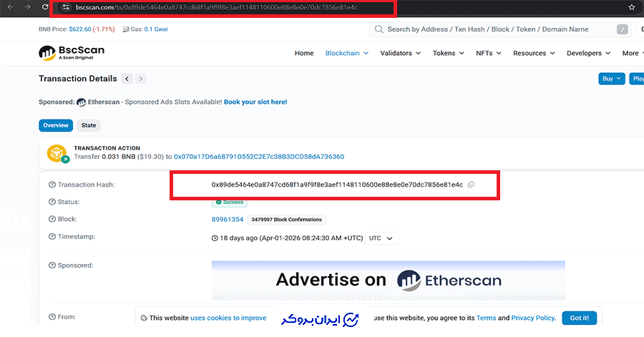Open block number 89961354 link
644x337 pixels.
point(228,220)
